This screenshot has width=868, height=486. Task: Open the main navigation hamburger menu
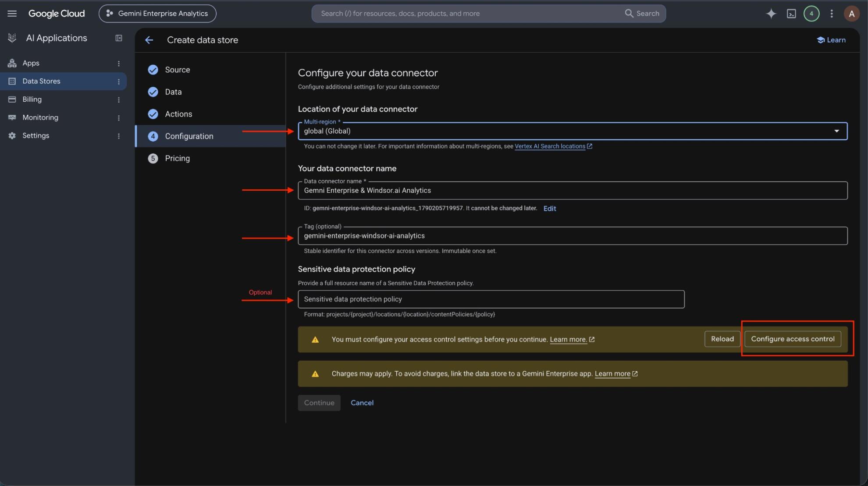(x=12, y=14)
